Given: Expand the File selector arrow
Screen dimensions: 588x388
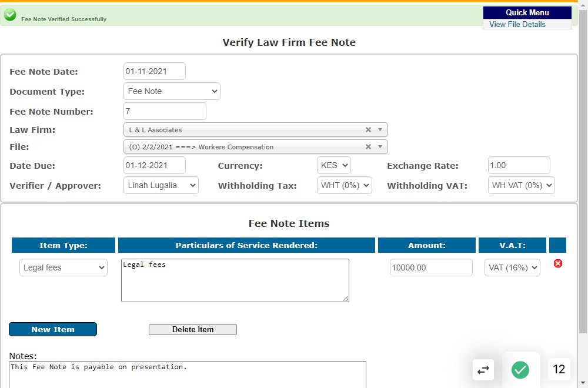Looking at the screenshot, I should click(x=380, y=147).
